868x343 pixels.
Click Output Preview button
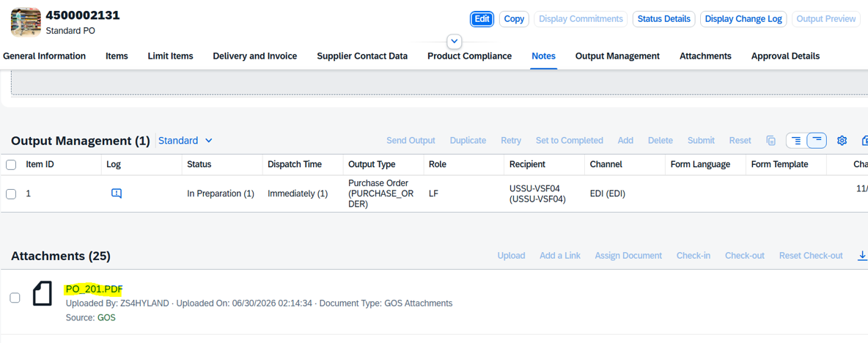tap(826, 19)
